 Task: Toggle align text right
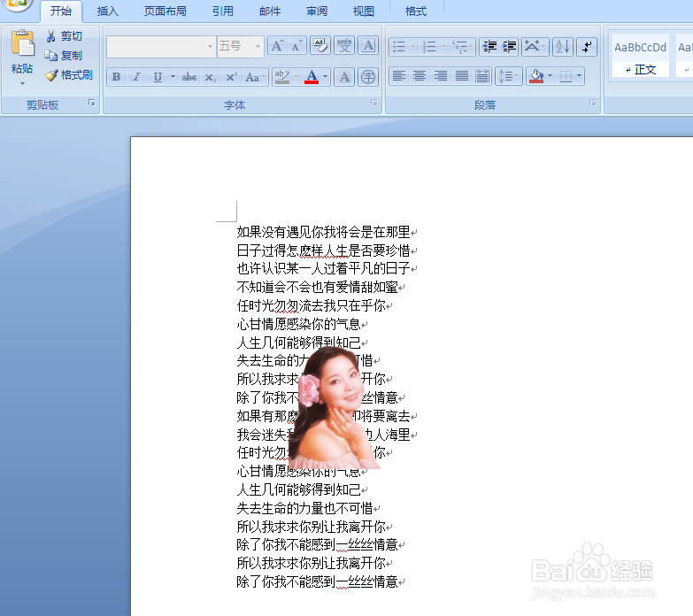point(440,76)
